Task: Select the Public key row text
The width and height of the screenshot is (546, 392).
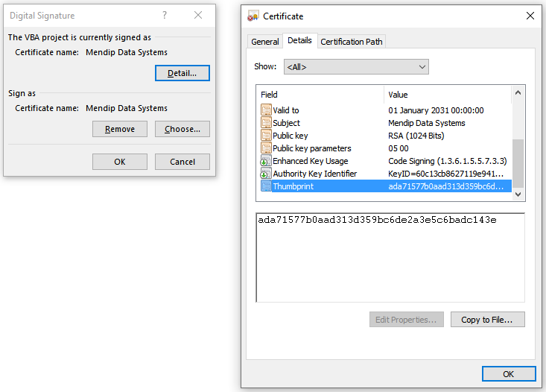Action: 291,136
